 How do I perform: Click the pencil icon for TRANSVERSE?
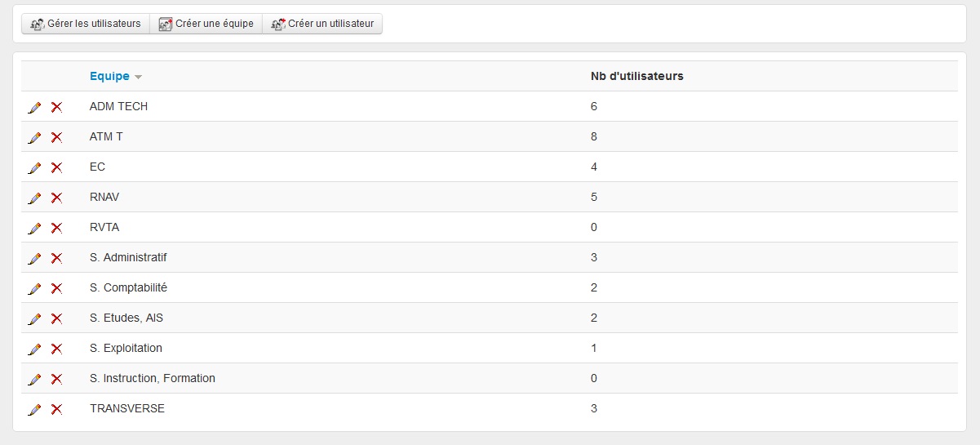[34, 409]
